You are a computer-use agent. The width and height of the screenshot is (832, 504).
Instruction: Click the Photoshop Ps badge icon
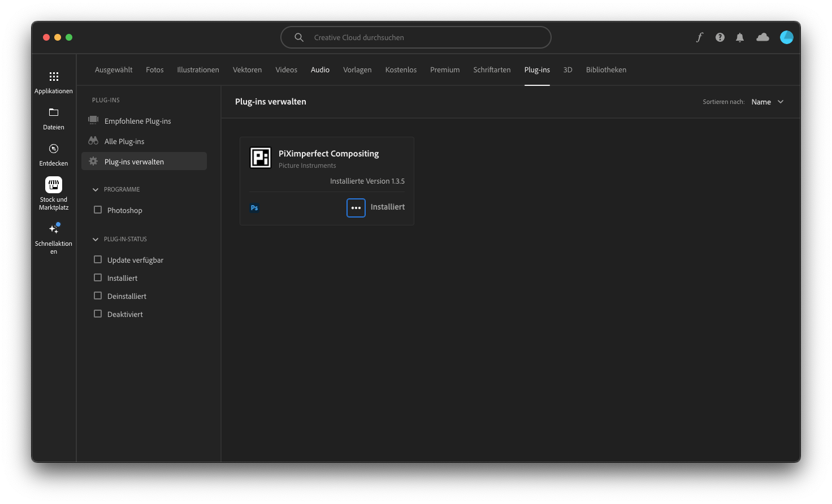pos(254,208)
